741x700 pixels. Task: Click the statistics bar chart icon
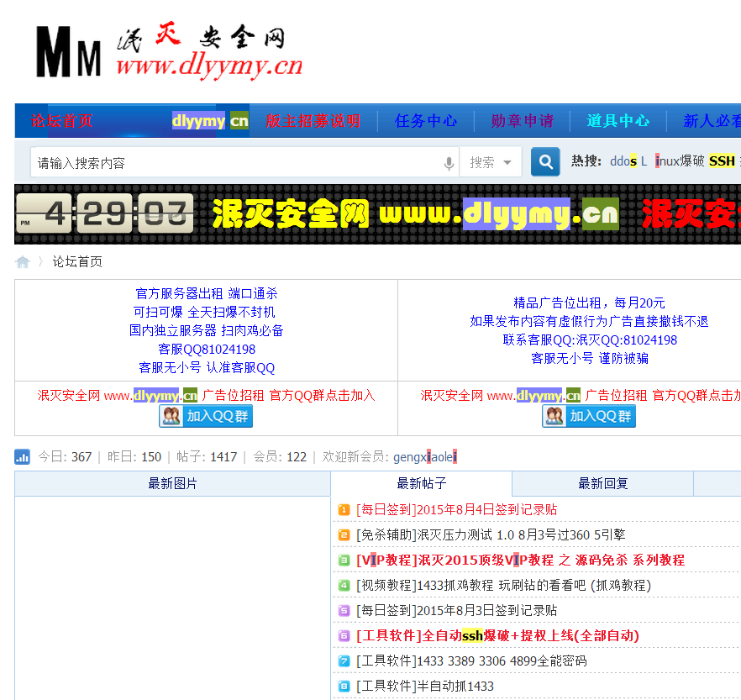pyautogui.click(x=22, y=456)
